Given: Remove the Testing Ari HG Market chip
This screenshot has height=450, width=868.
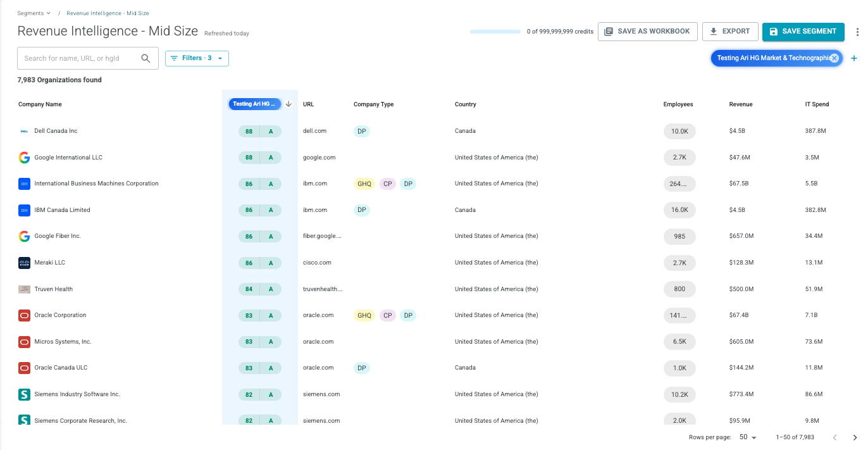Looking at the screenshot, I should pos(834,58).
